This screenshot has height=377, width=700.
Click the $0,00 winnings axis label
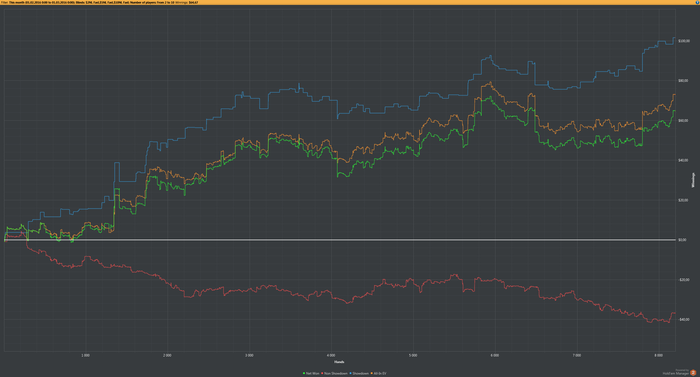(683, 240)
